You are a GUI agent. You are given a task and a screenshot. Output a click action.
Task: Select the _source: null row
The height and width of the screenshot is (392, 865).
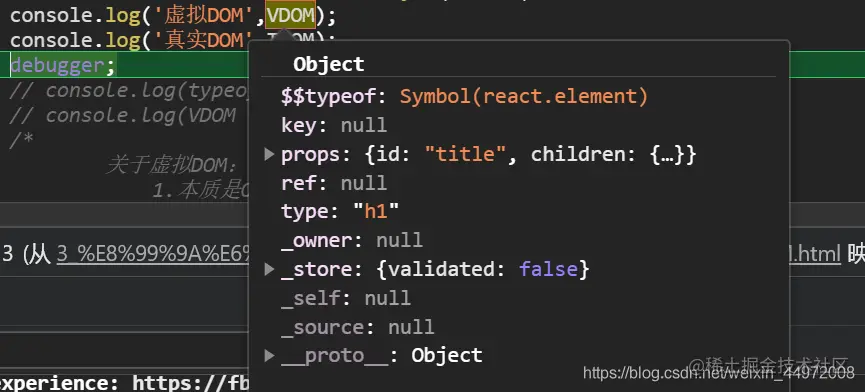(357, 326)
